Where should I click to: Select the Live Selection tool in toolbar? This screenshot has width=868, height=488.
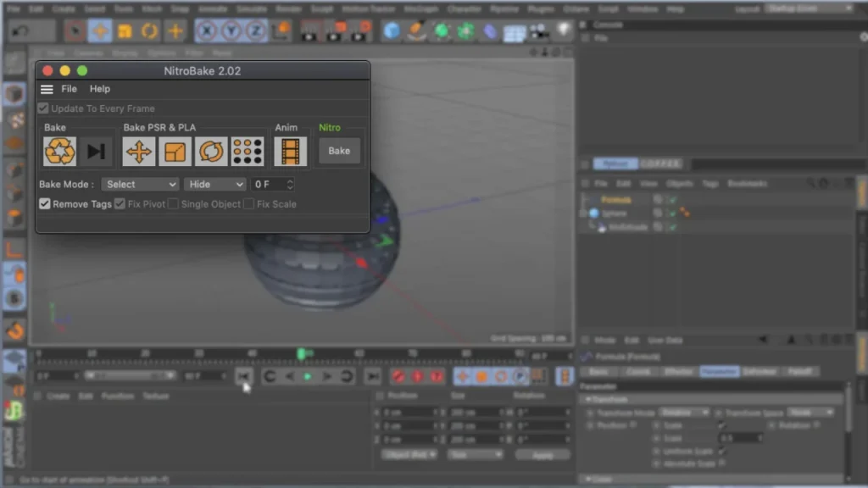click(x=75, y=30)
